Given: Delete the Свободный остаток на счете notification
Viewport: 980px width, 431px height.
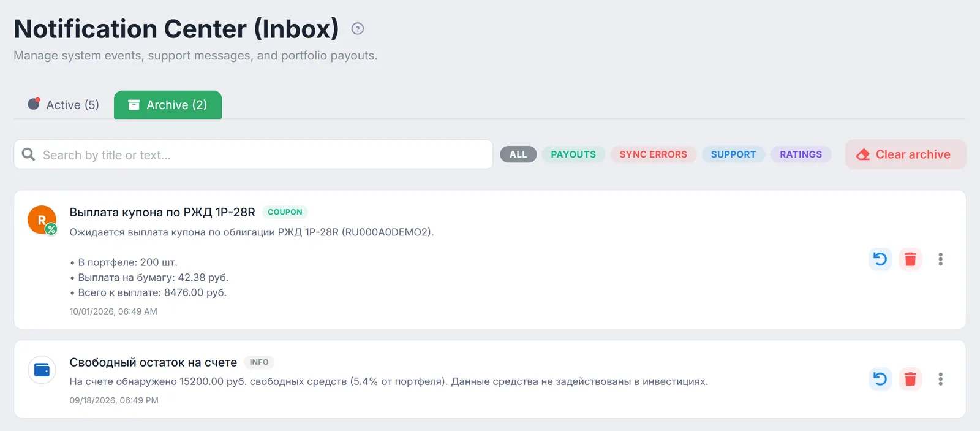Looking at the screenshot, I should [x=910, y=379].
